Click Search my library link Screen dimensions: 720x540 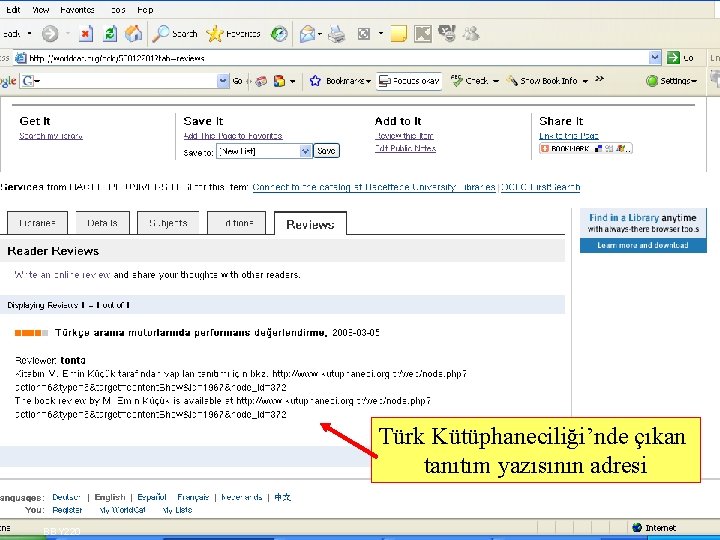click(51, 136)
